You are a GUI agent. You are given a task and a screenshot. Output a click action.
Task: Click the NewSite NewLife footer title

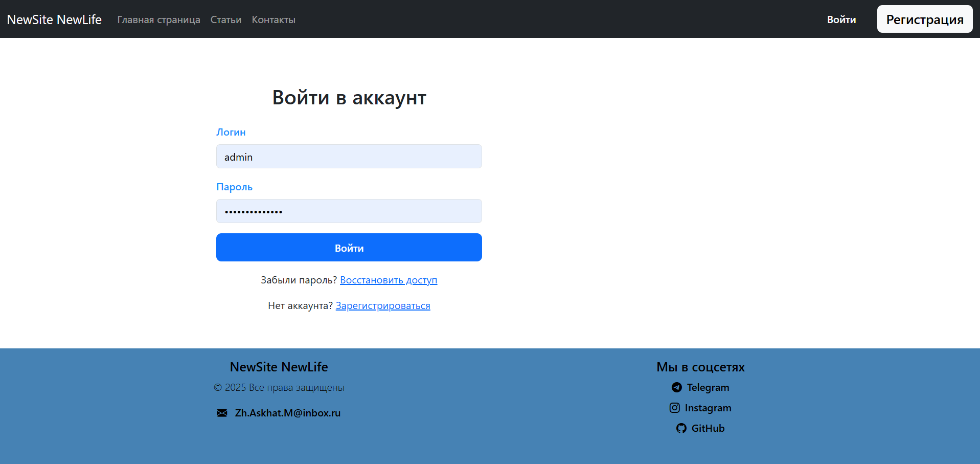point(279,367)
